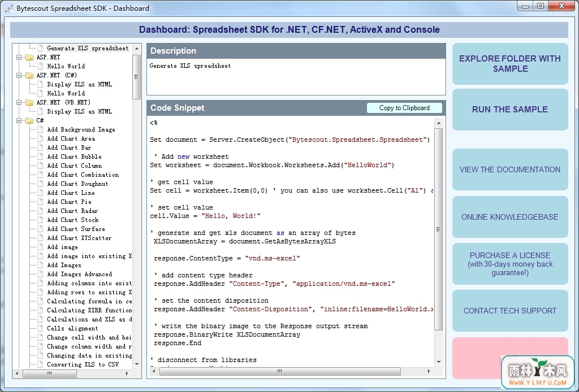Click the code snippet scroll up arrow
The image size is (579, 392).
tap(439, 123)
